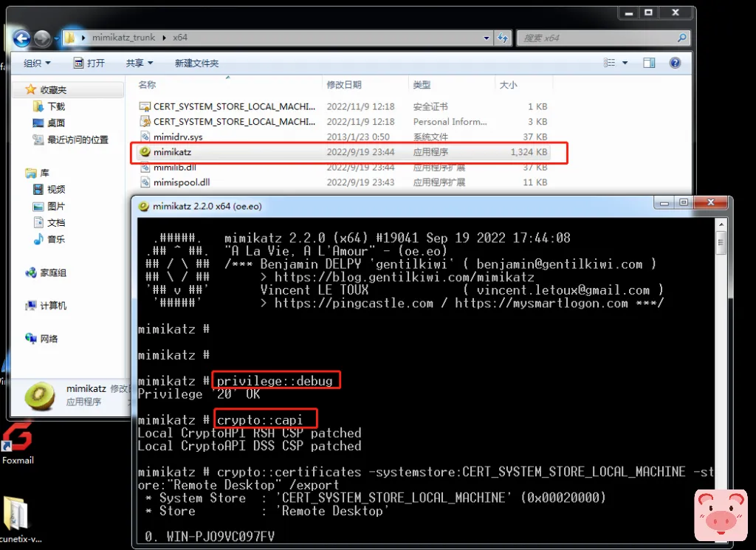The width and height of the screenshot is (756, 550).
Task: Select the mimispool.dll file
Action: (x=343, y=182)
